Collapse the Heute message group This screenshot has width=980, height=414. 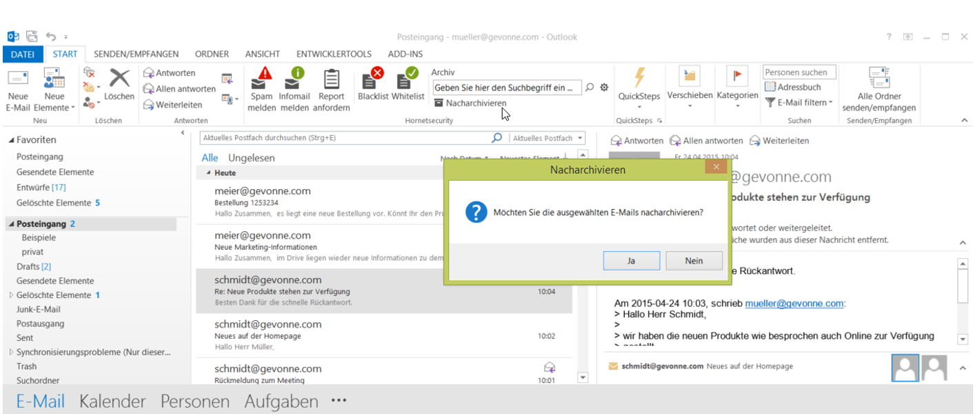click(209, 173)
